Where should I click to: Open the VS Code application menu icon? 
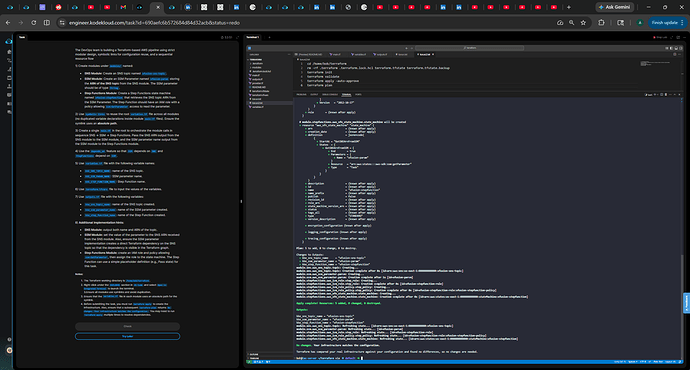pos(250,48)
